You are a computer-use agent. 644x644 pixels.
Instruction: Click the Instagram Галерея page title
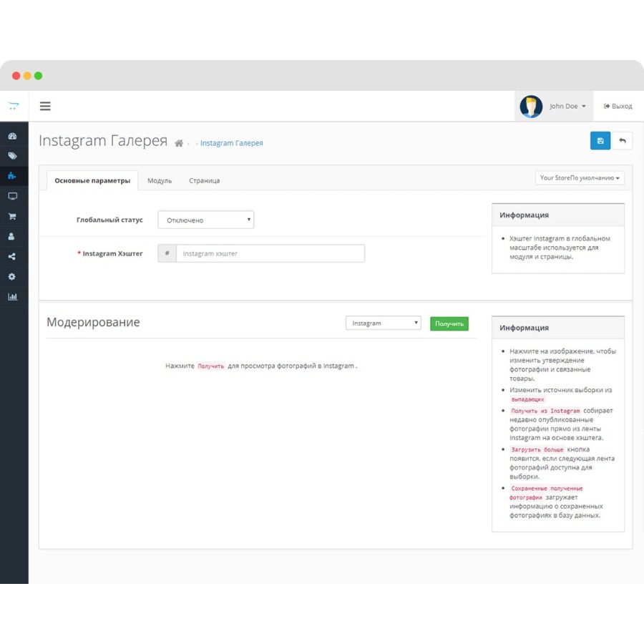103,140
